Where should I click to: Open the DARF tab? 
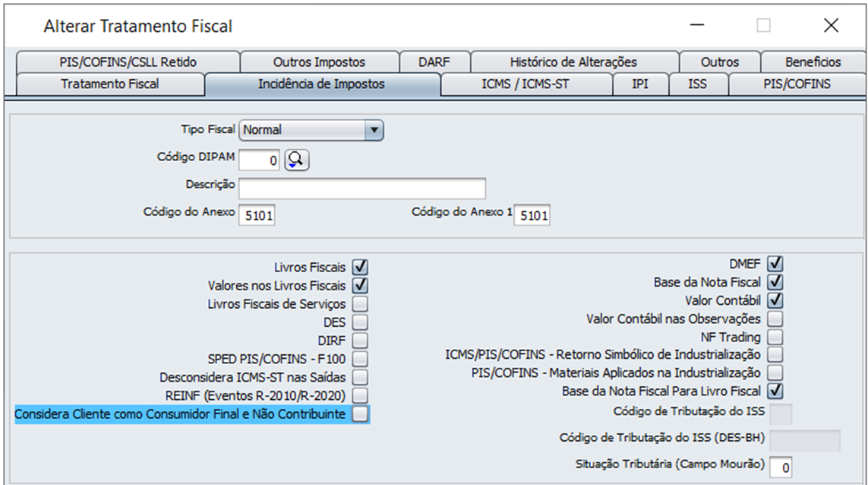(x=434, y=62)
